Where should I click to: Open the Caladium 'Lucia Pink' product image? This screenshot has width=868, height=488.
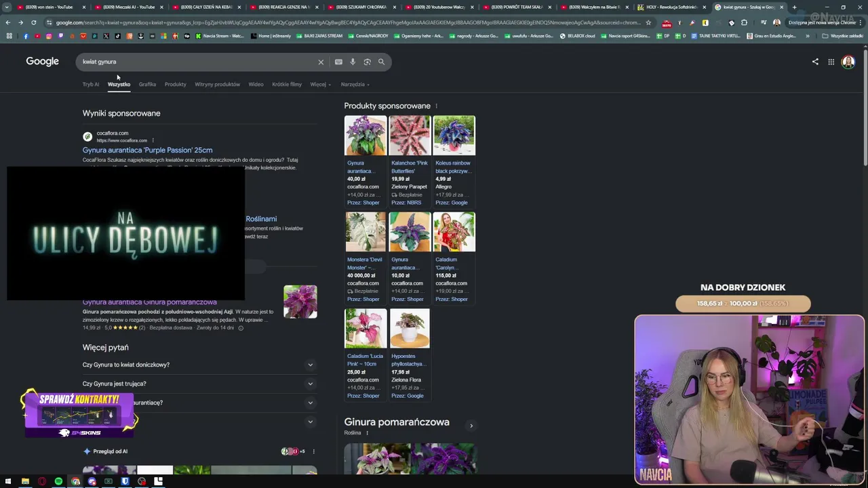click(366, 329)
